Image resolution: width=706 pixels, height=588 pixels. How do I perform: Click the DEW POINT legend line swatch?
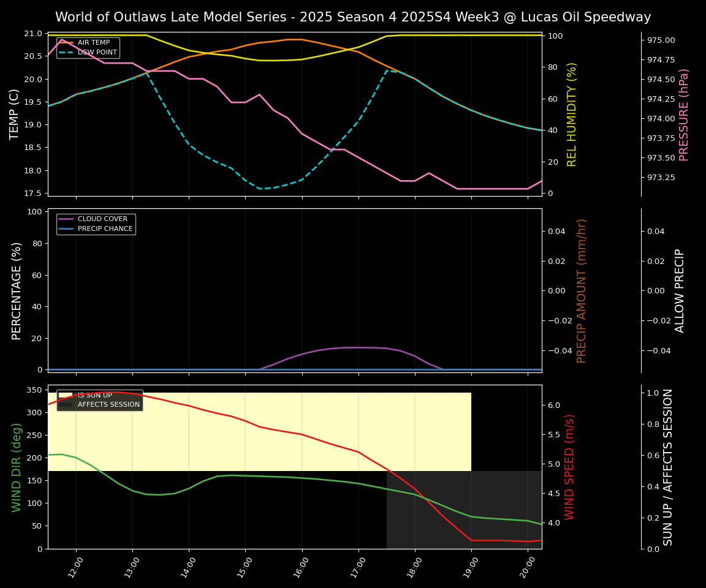coord(67,53)
